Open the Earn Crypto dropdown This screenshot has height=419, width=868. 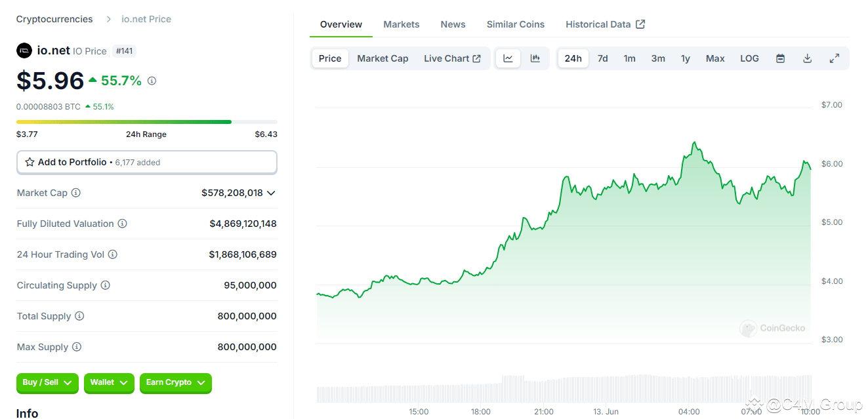(x=176, y=383)
